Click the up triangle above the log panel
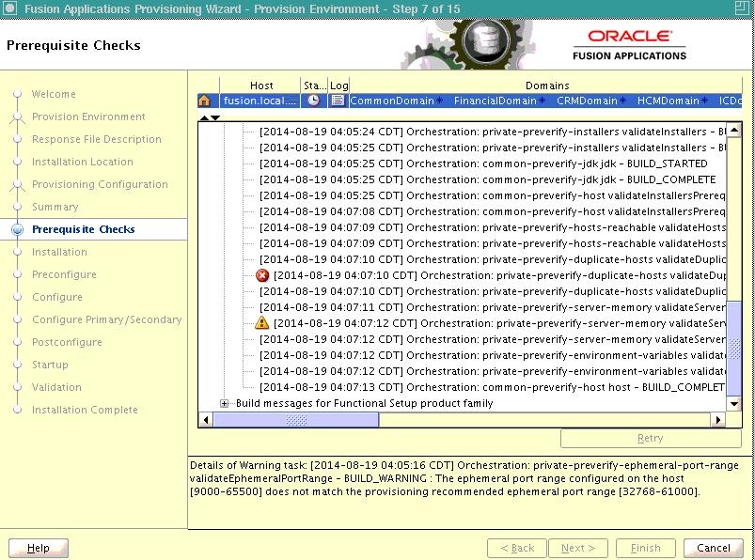This screenshot has height=560, width=755. pos(204,117)
